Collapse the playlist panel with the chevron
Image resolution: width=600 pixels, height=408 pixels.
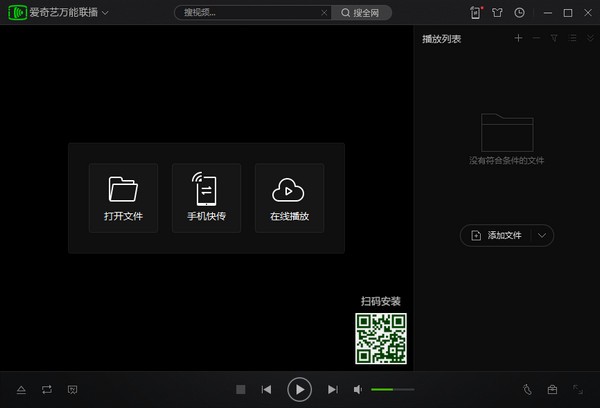tap(588, 38)
